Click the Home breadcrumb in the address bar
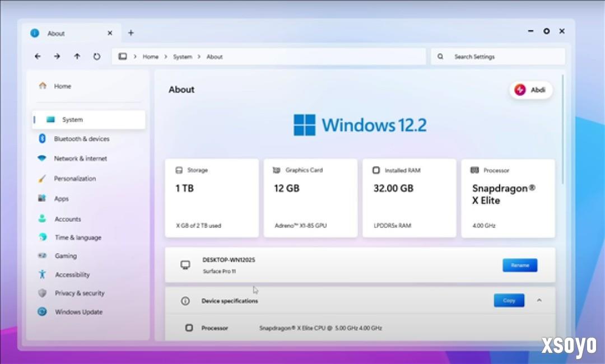Screen dimensions: 605x364 pos(151,57)
